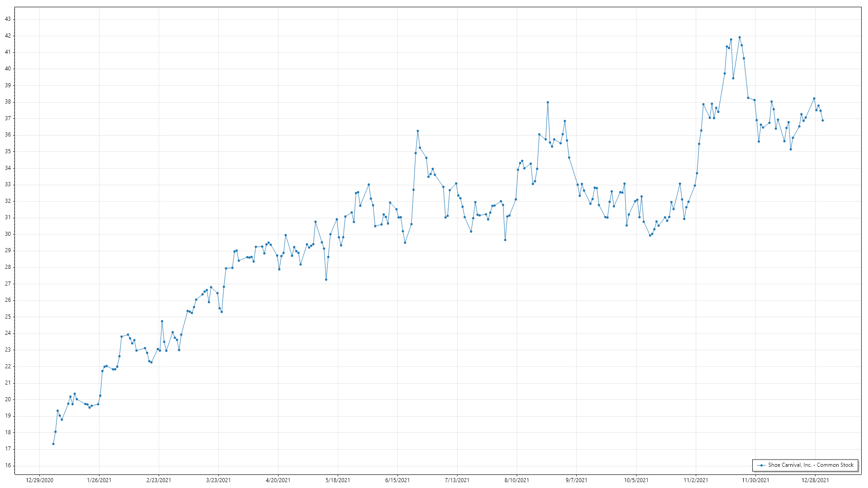Click the Shoe Carnival legend line marker
Viewport: 868px width, 488px height.
tap(761, 465)
